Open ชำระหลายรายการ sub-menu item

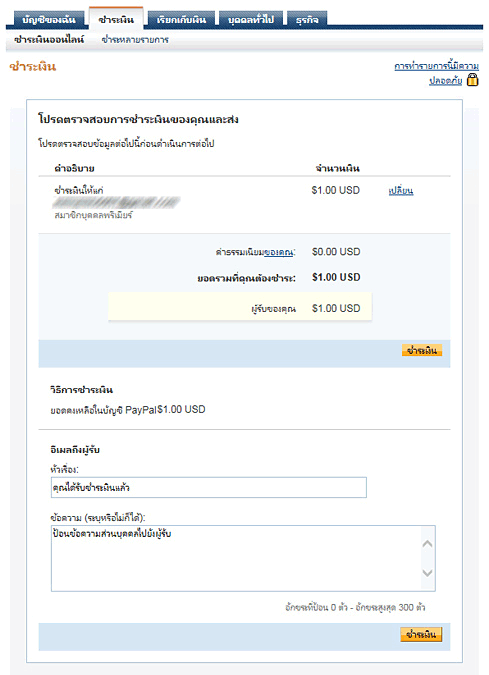(135, 40)
